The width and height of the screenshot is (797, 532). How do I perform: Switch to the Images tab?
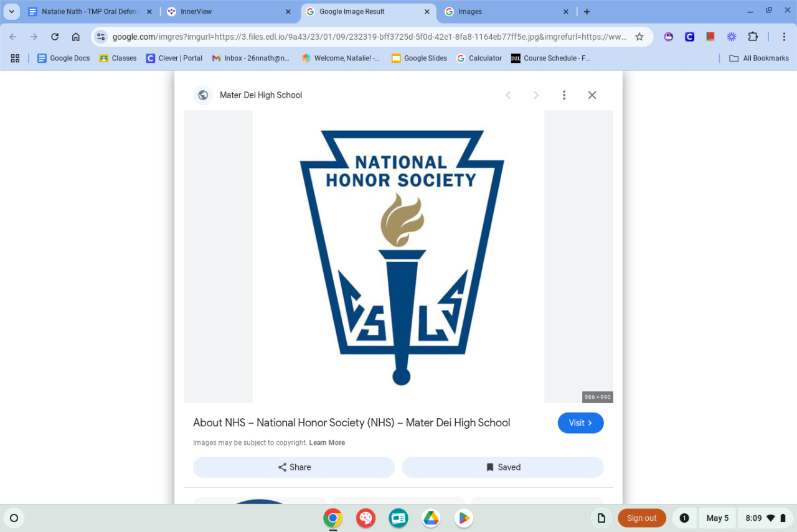point(507,11)
